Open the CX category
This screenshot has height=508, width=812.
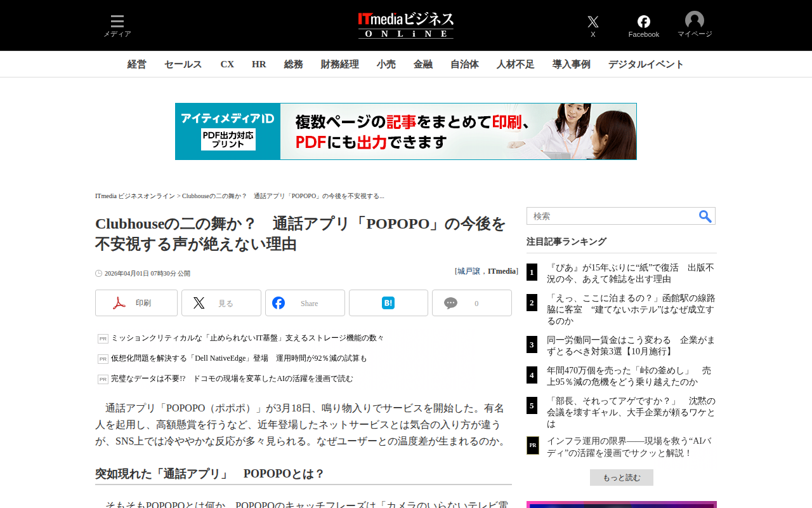(227, 64)
